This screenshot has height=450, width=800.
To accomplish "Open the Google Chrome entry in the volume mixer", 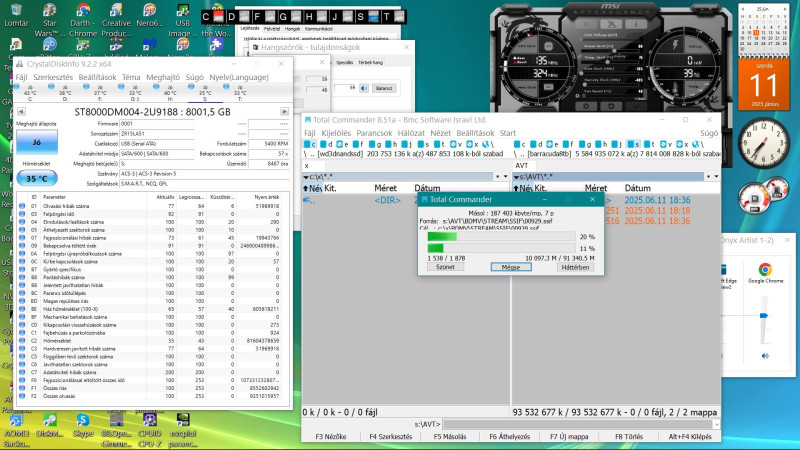I will click(x=765, y=273).
